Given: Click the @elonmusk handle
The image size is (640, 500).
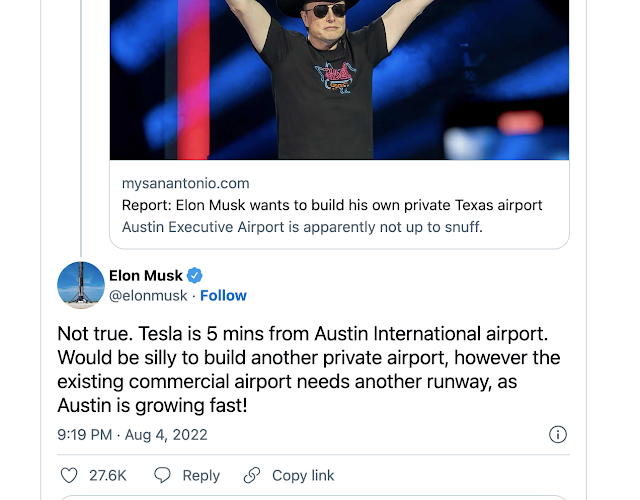Looking at the screenshot, I should point(149,296).
